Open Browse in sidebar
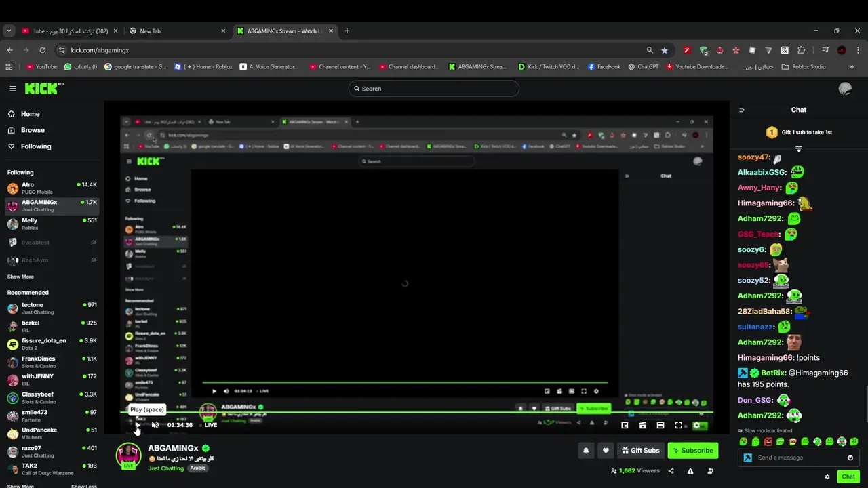The height and width of the screenshot is (488, 868). click(x=32, y=130)
